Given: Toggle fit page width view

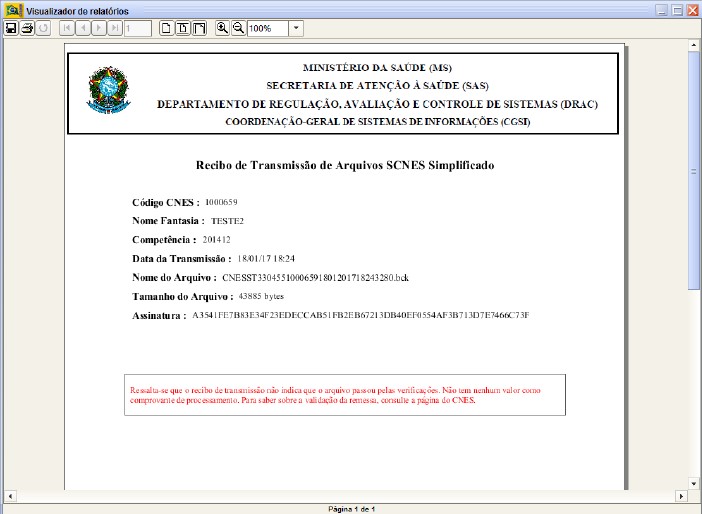Looking at the screenshot, I should [x=183, y=28].
